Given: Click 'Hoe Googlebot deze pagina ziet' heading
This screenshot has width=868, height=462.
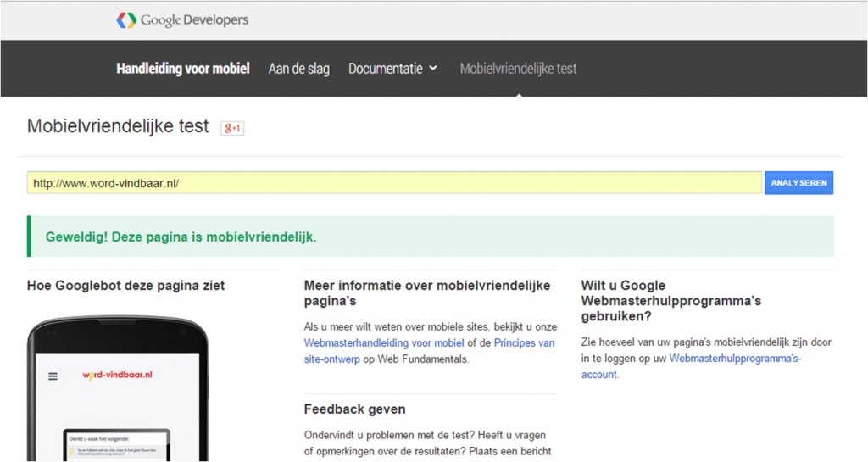Looking at the screenshot, I should pos(125,286).
